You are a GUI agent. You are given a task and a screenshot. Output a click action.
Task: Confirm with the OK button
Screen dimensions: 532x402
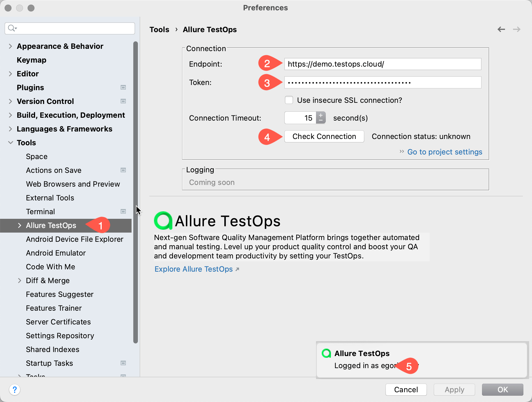[x=503, y=390]
